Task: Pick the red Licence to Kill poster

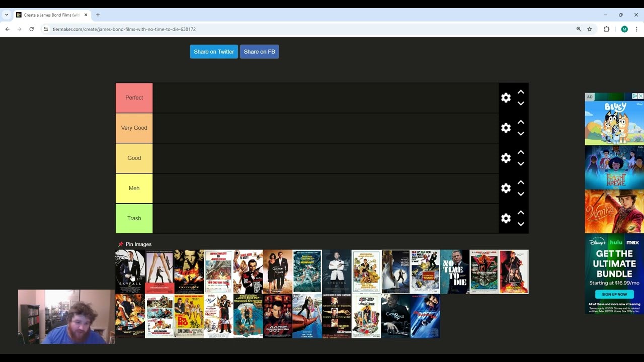Action: point(514,271)
